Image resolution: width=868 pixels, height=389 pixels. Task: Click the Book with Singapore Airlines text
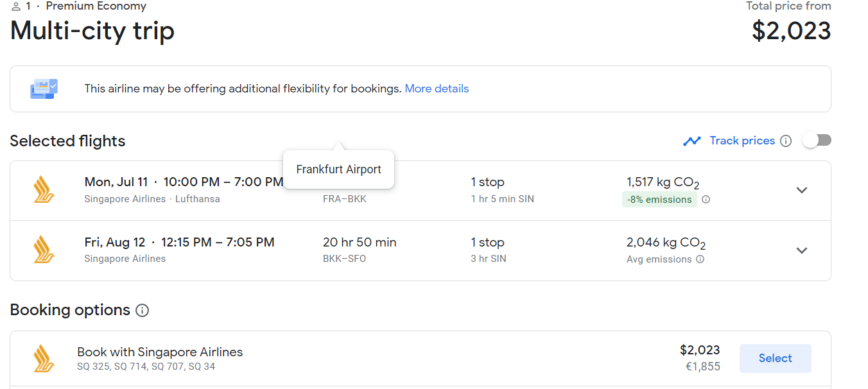160,352
